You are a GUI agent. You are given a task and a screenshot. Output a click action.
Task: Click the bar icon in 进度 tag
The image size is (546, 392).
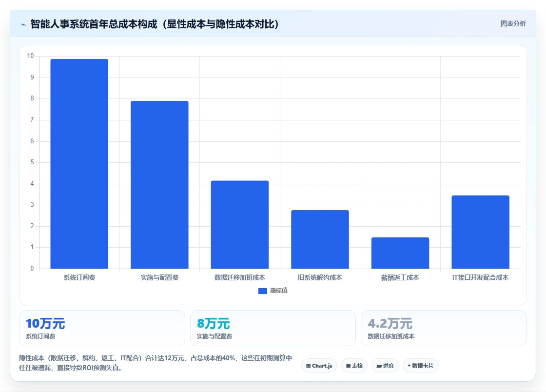(x=379, y=366)
